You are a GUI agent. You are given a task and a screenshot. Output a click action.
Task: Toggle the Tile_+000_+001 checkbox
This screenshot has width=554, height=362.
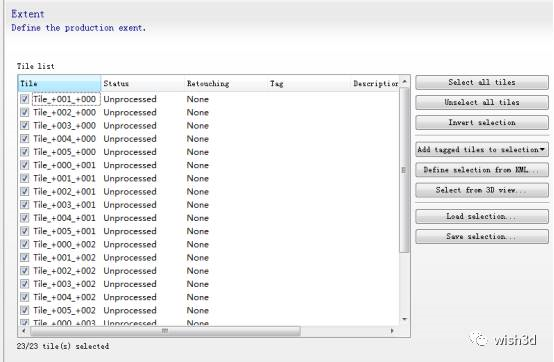click(x=24, y=165)
